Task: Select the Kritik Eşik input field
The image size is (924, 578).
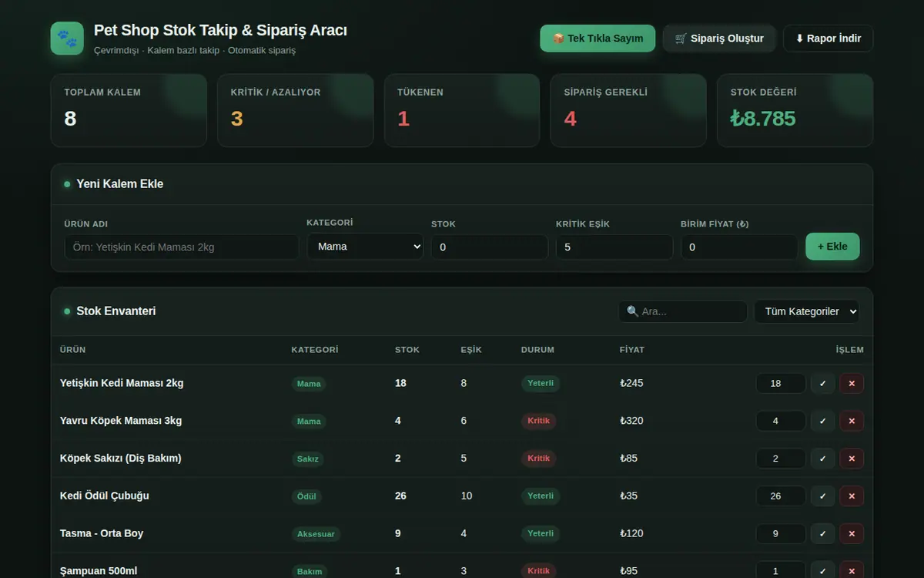Action: pyautogui.click(x=614, y=247)
